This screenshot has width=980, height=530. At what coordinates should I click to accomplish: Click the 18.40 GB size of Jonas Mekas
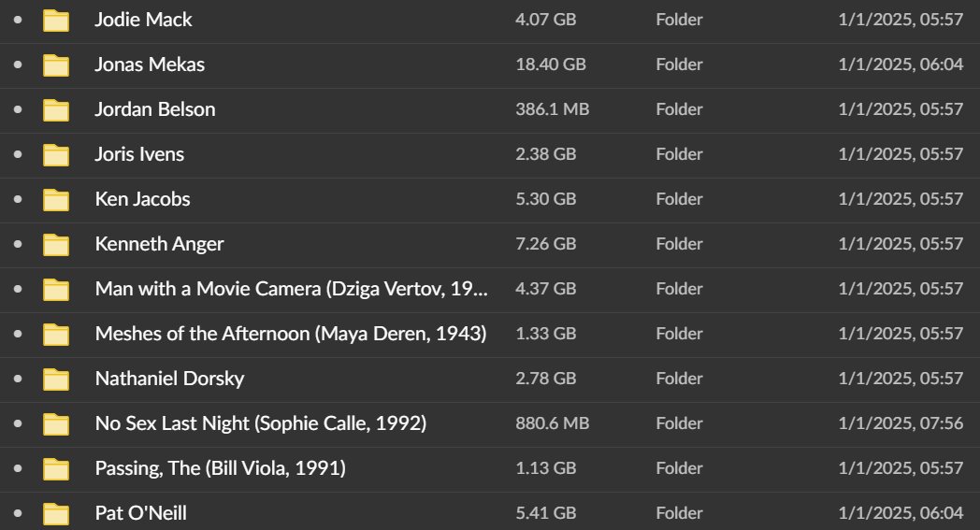click(x=550, y=64)
